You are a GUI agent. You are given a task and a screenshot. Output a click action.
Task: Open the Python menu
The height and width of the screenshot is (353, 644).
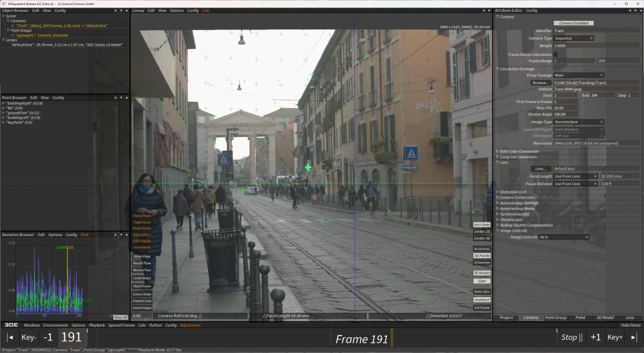pos(155,325)
